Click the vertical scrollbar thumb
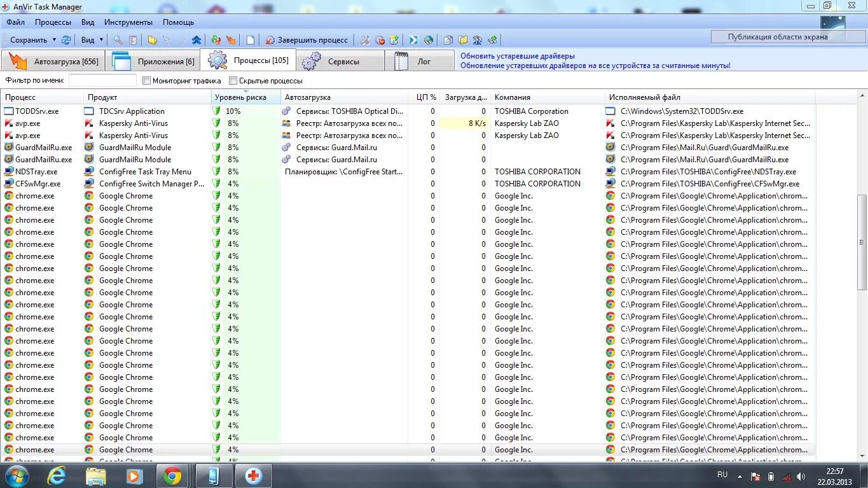The width and height of the screenshot is (868, 488). (x=862, y=242)
